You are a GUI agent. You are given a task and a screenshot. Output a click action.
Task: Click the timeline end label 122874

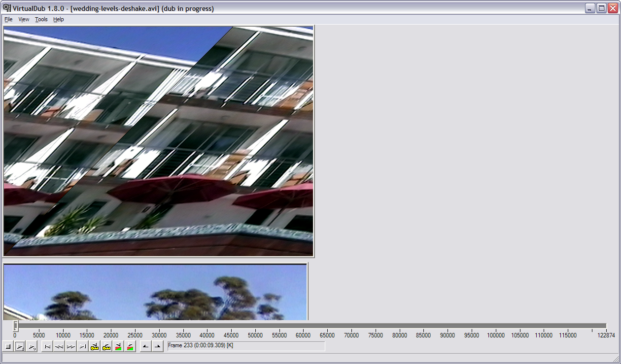pos(606,335)
